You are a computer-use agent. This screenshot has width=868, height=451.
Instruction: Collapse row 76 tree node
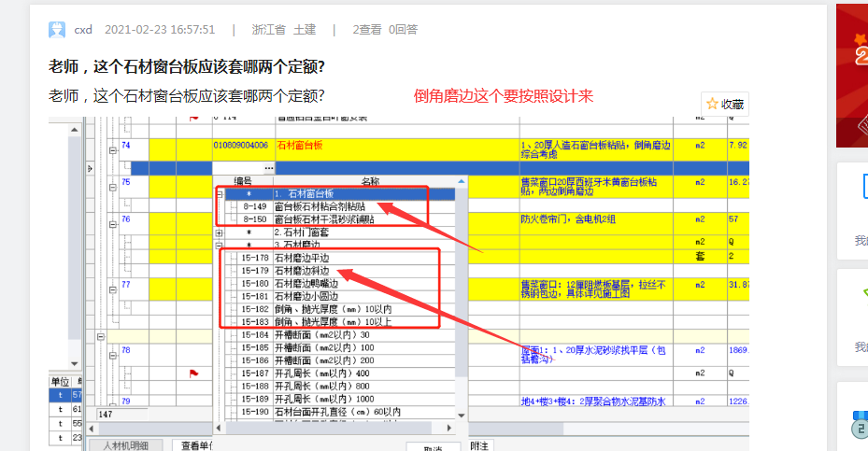[112, 224]
